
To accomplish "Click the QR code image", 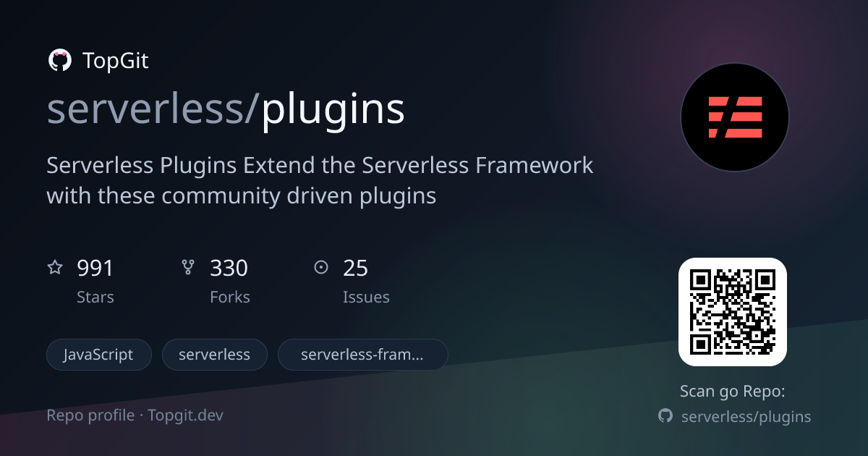I will coord(732,312).
